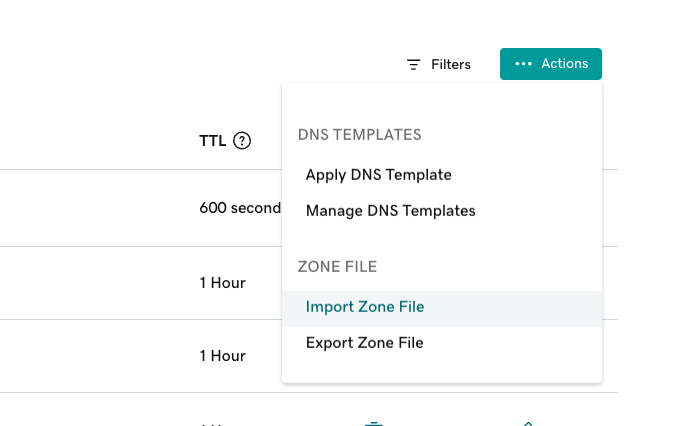
Task: Click the ZONE FILE section heading
Action: pyautogui.click(x=337, y=267)
